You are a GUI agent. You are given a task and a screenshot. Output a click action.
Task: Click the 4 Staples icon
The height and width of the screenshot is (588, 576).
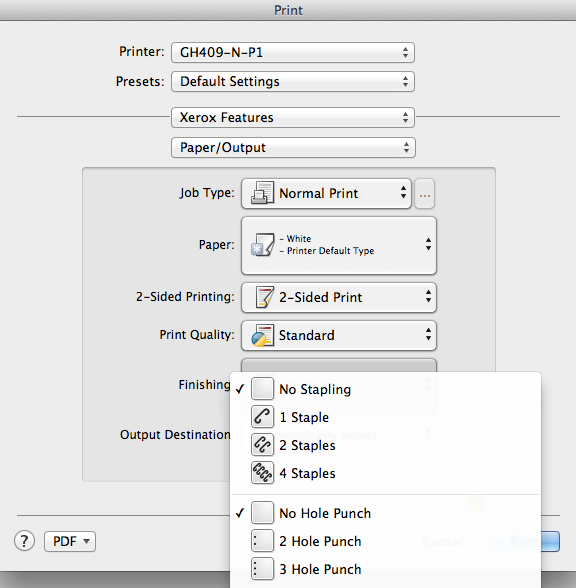(x=262, y=473)
